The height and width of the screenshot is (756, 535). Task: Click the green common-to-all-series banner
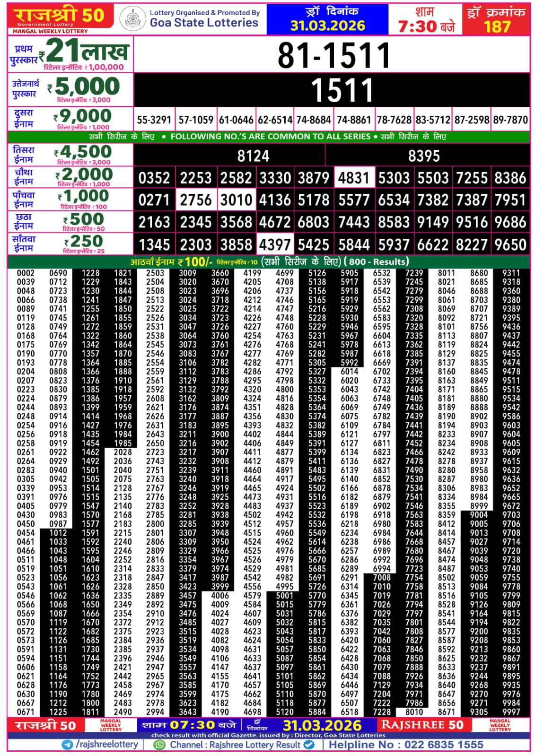pos(268,137)
